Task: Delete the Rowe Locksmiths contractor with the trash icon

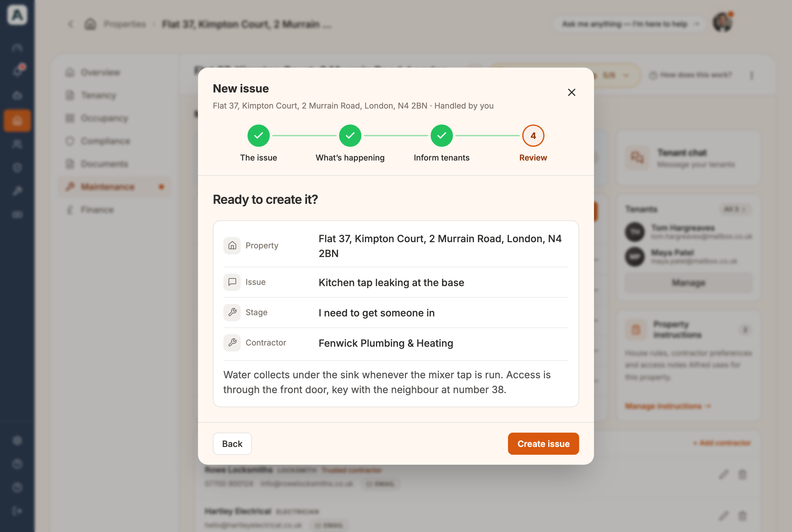Action: 742,474
